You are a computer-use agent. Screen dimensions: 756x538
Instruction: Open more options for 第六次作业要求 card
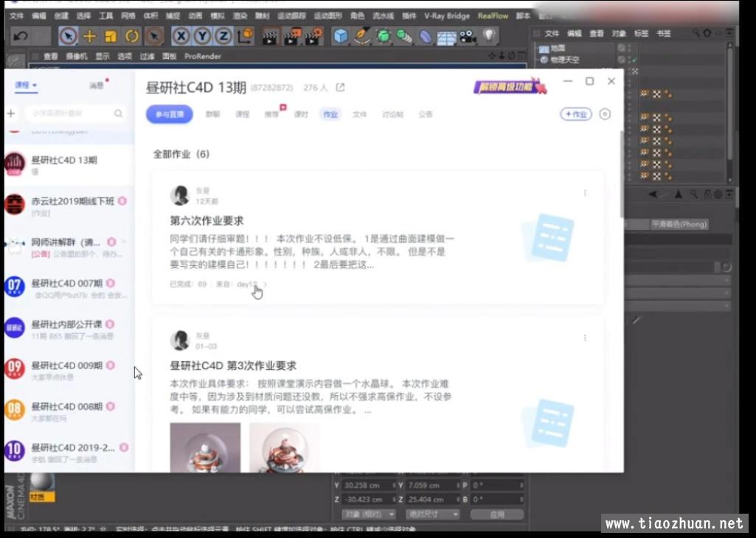[585, 192]
